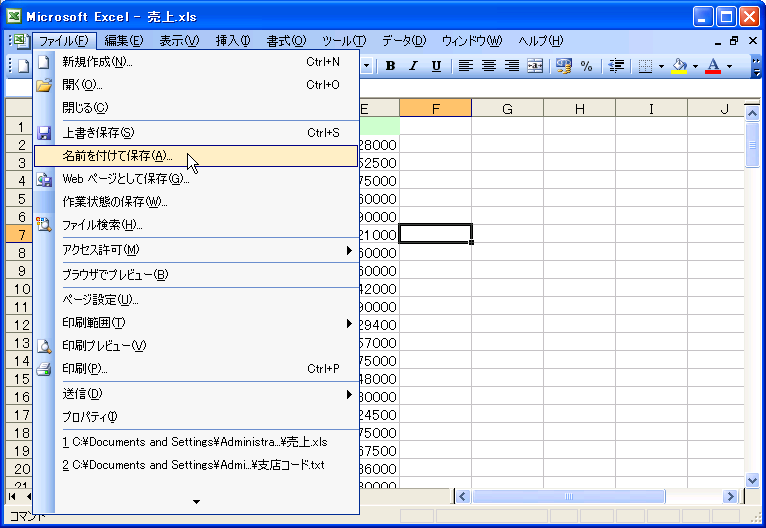Open 挿入(I) menu
The image size is (766, 528).
click(233, 41)
